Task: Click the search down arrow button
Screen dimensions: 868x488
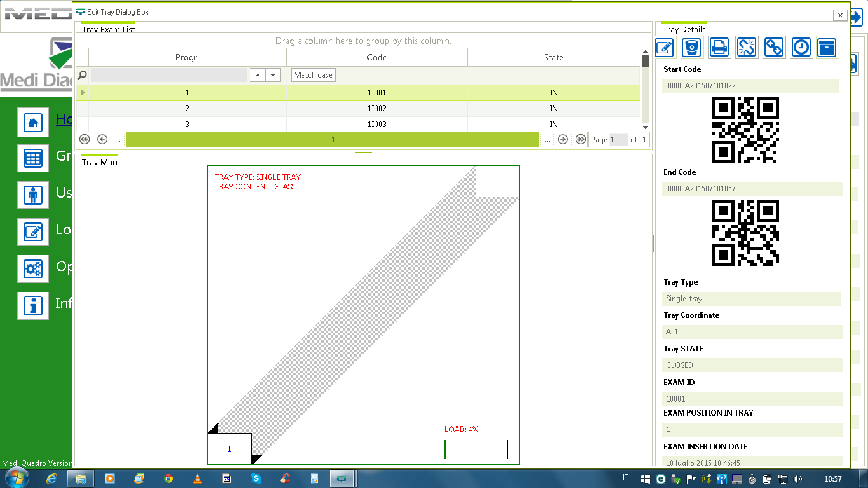Action: (x=273, y=75)
